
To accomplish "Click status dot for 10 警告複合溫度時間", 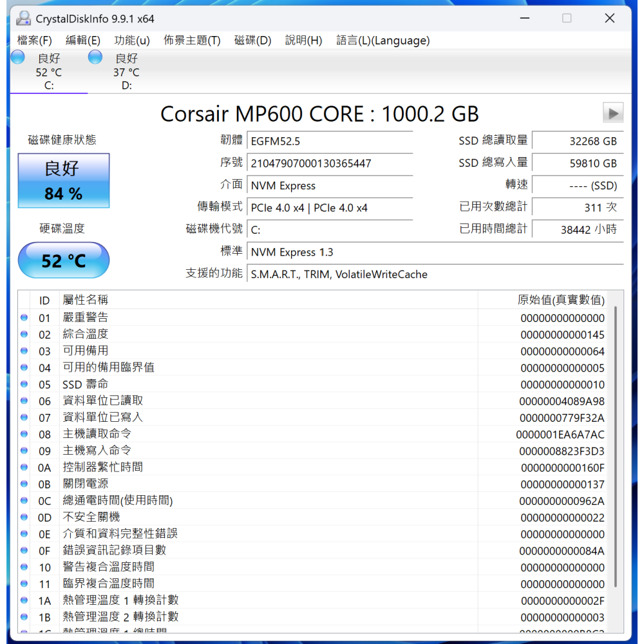I will pyautogui.click(x=24, y=567).
